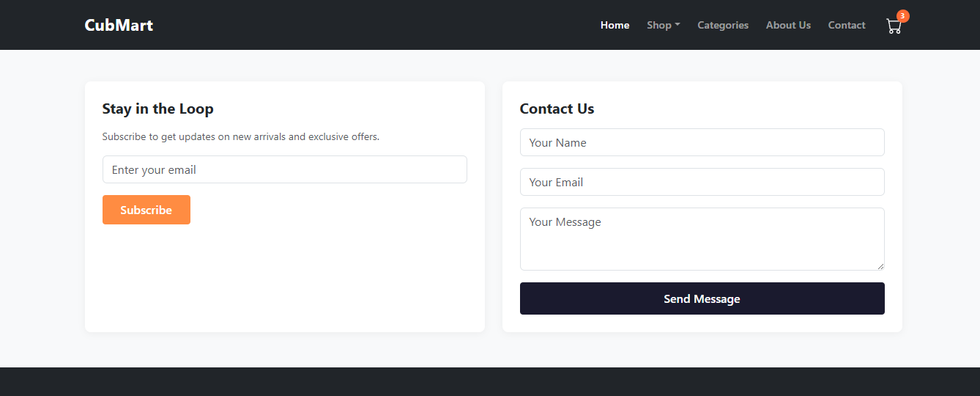The width and height of the screenshot is (980, 396).
Task: Click the Contact Us heading
Action: point(557,109)
